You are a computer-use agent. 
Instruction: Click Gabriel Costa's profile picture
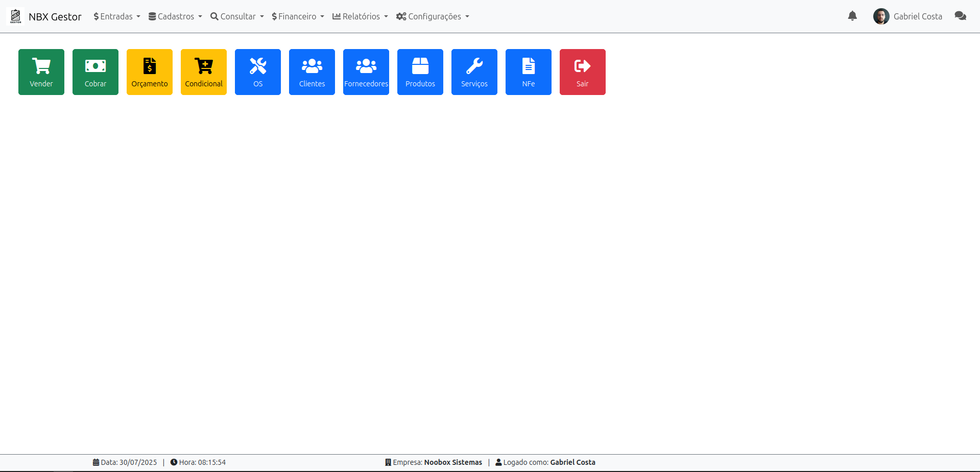tap(881, 16)
